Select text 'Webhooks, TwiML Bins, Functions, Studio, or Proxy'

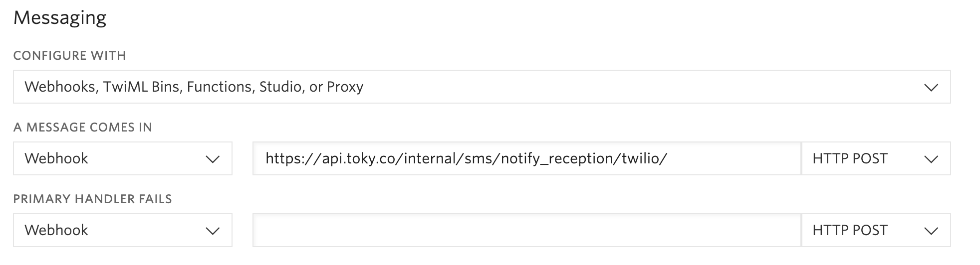194,87
